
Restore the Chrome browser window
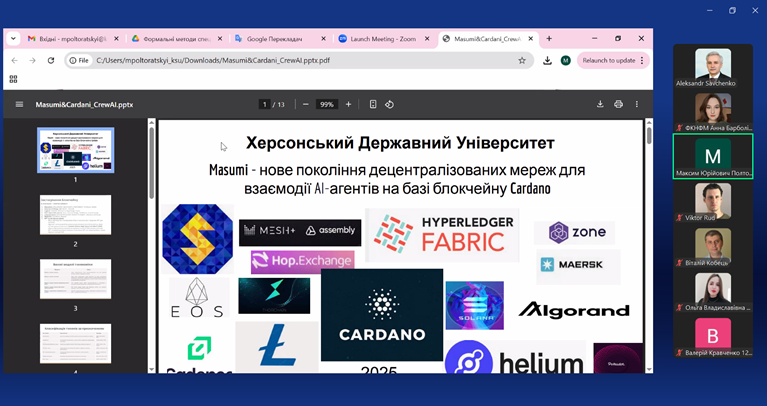click(x=618, y=39)
